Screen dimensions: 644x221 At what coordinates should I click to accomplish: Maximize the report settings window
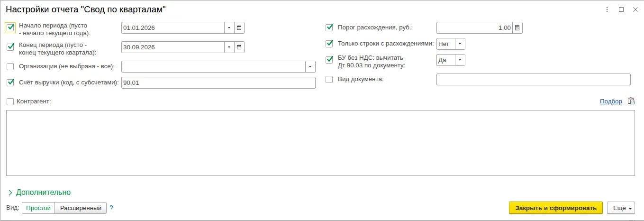[x=621, y=9]
